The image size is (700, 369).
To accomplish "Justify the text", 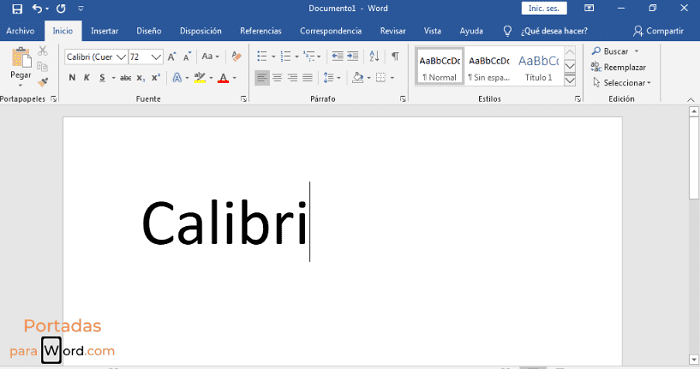I will 308,78.
